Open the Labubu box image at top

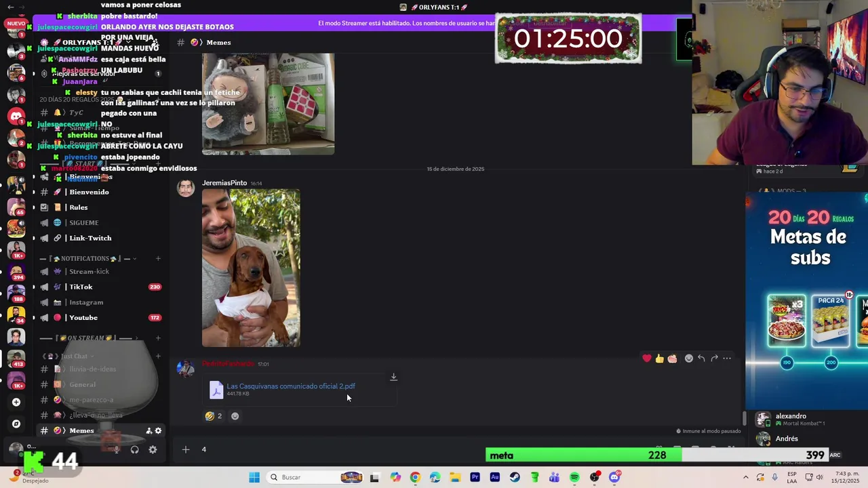pos(268,104)
